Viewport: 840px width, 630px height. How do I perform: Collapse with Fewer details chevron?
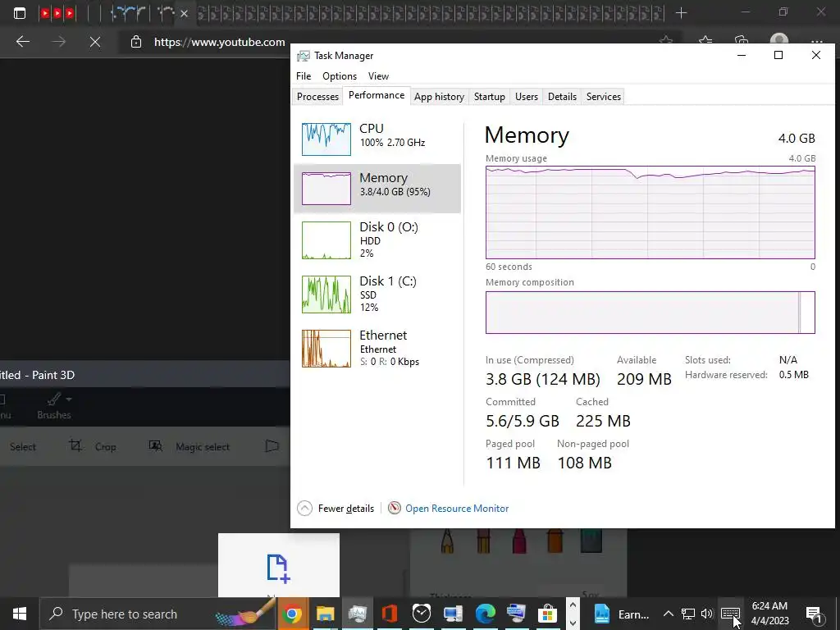click(x=304, y=508)
